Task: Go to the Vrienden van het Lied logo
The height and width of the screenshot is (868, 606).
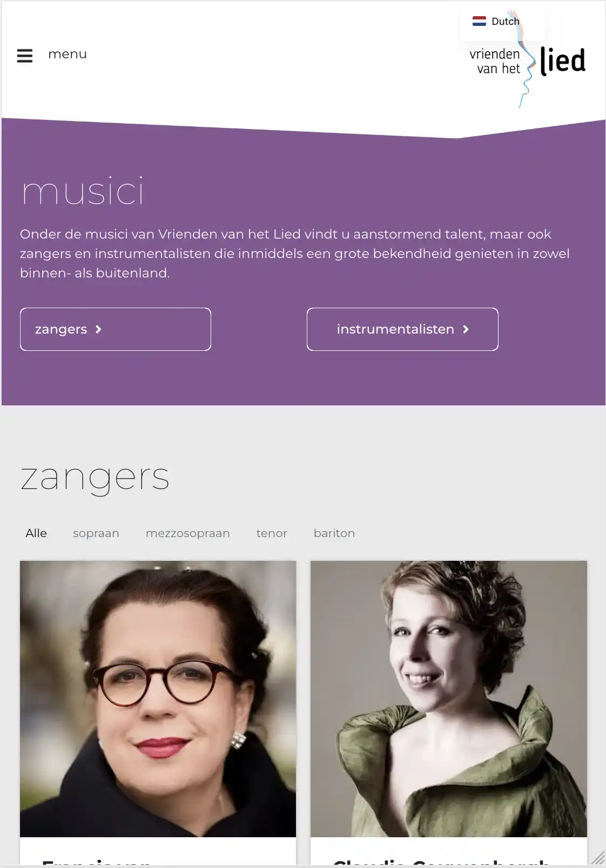Action: coord(527,60)
